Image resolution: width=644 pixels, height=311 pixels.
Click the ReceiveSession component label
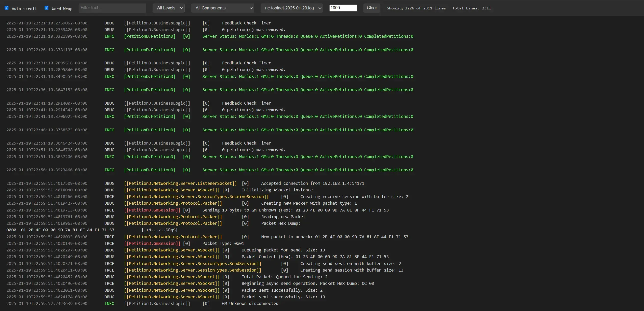tap(196, 196)
